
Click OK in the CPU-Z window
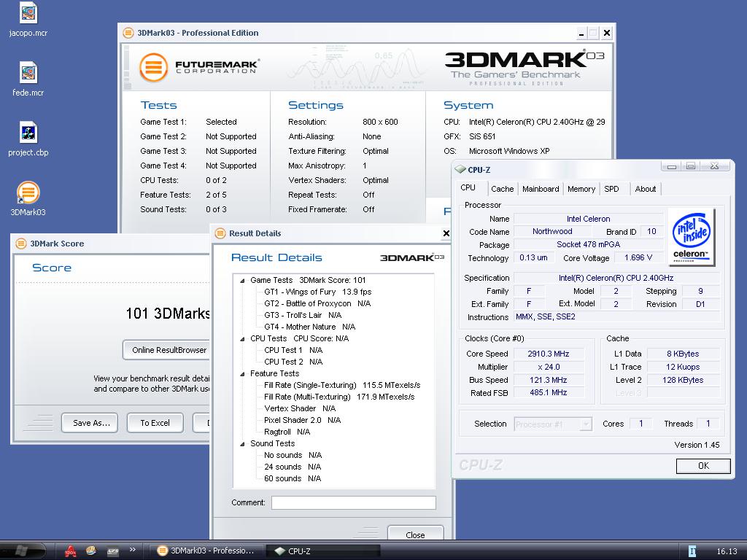(x=703, y=465)
